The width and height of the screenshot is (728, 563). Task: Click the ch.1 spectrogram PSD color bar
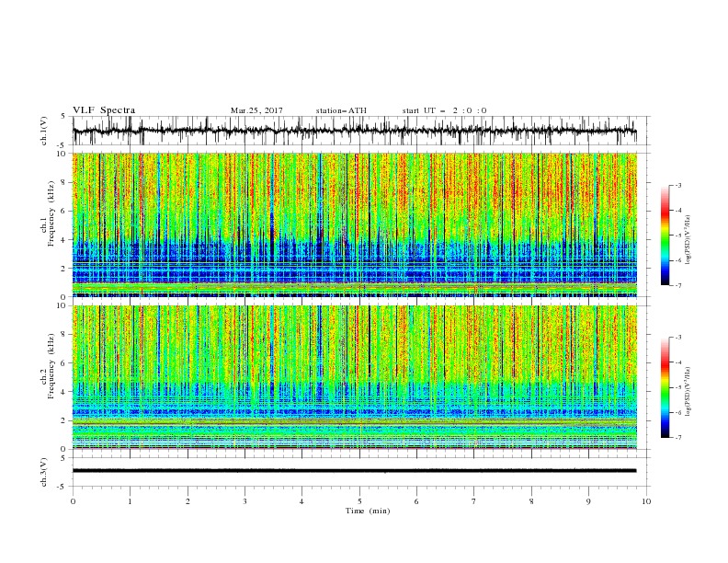click(x=665, y=236)
